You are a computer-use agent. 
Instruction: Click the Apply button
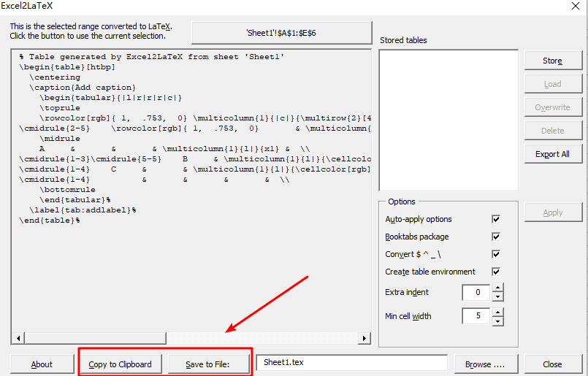coord(553,212)
